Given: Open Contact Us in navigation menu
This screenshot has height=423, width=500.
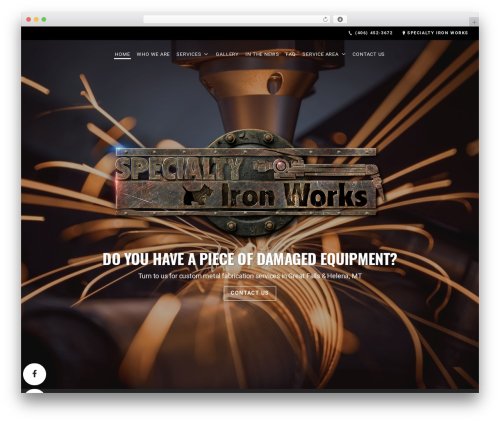Looking at the screenshot, I should tap(368, 54).
